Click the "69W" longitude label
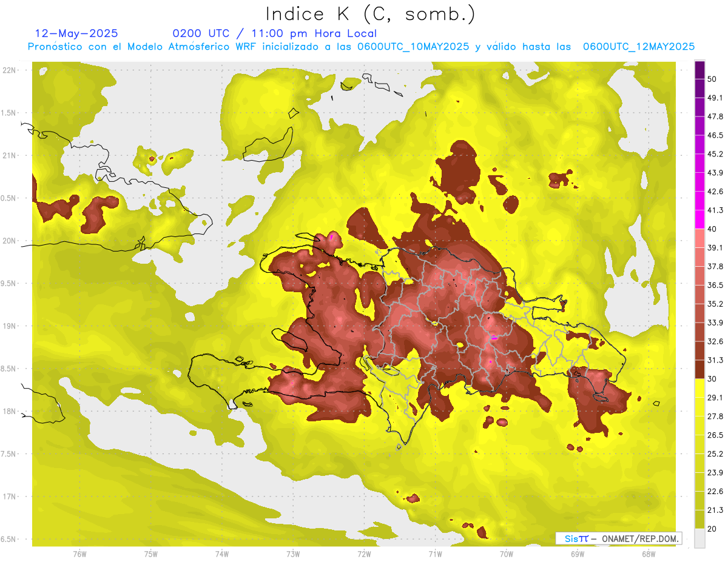The height and width of the screenshot is (562, 728). (x=578, y=554)
